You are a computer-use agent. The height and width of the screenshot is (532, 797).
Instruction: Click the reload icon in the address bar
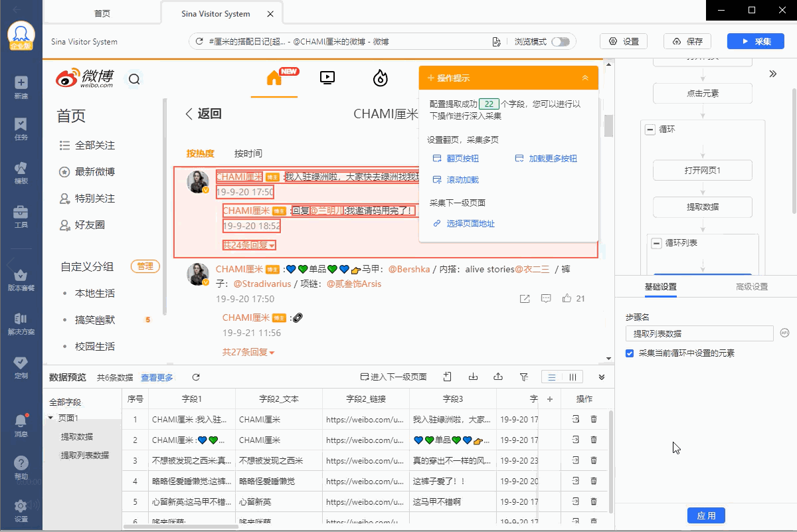click(x=199, y=41)
